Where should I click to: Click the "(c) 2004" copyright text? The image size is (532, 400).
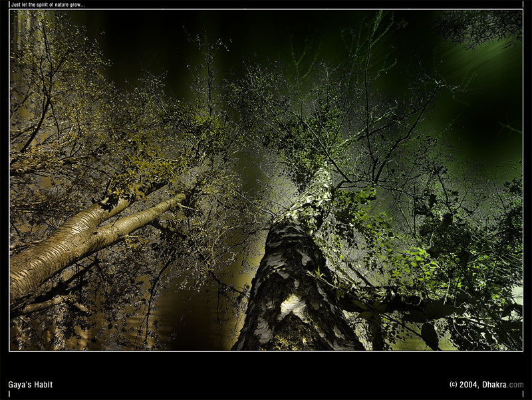pyautogui.click(x=464, y=385)
